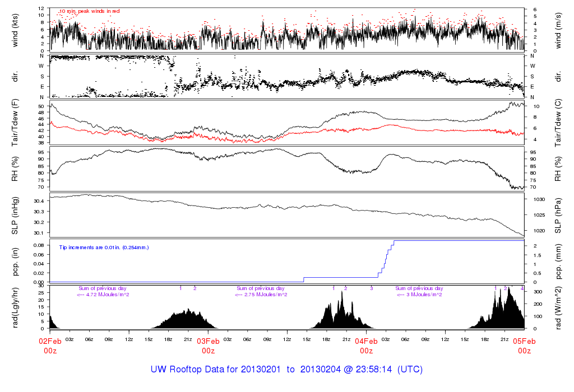Click the 300 tick on radiation W/m^2 axis

click(x=538, y=292)
